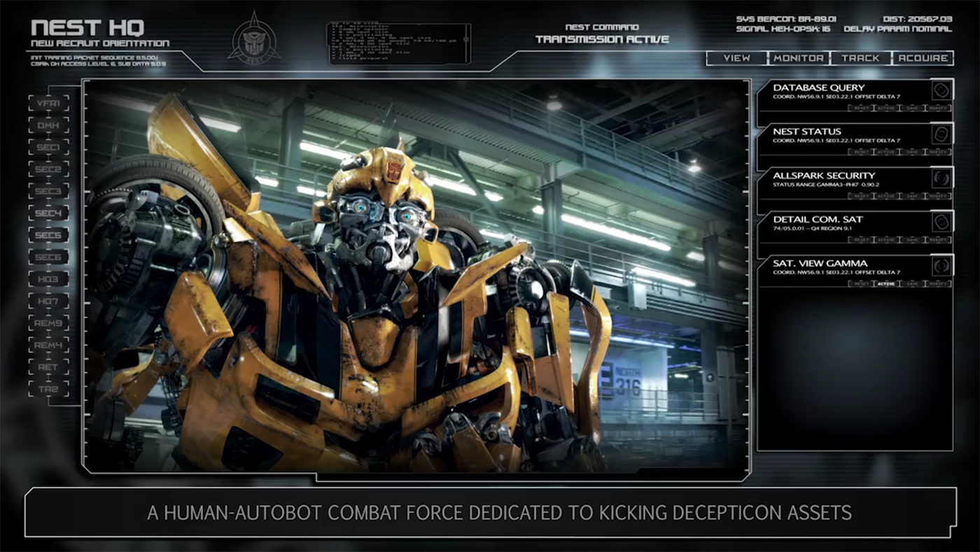Toggle ACTIVE under NEST Status
Viewport: 980px width, 552px height.
(x=886, y=152)
